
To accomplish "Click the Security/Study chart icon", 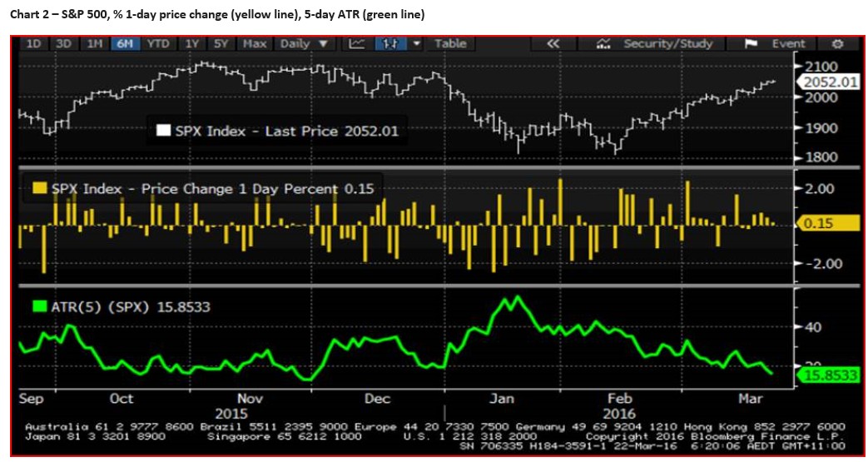I will click(x=604, y=44).
